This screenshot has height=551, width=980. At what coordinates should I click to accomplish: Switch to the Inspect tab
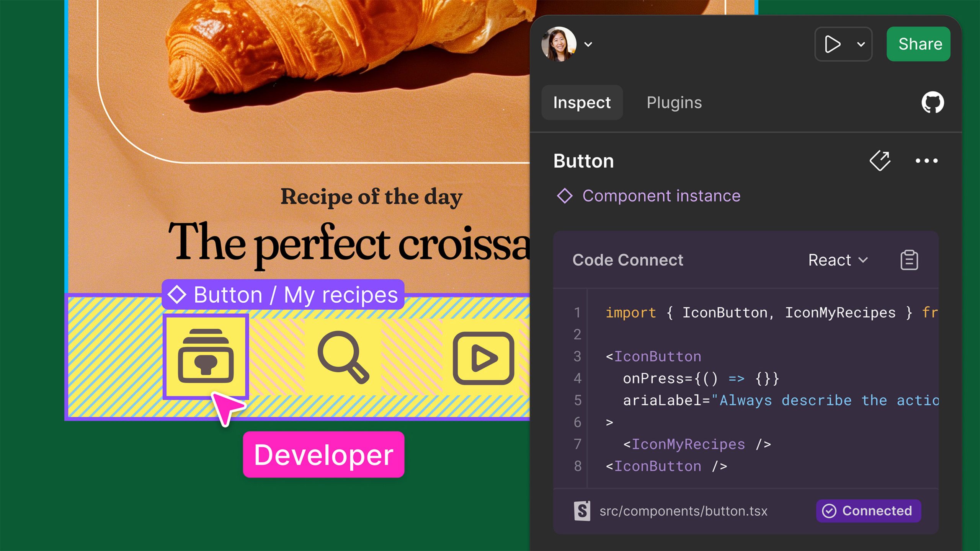582,101
